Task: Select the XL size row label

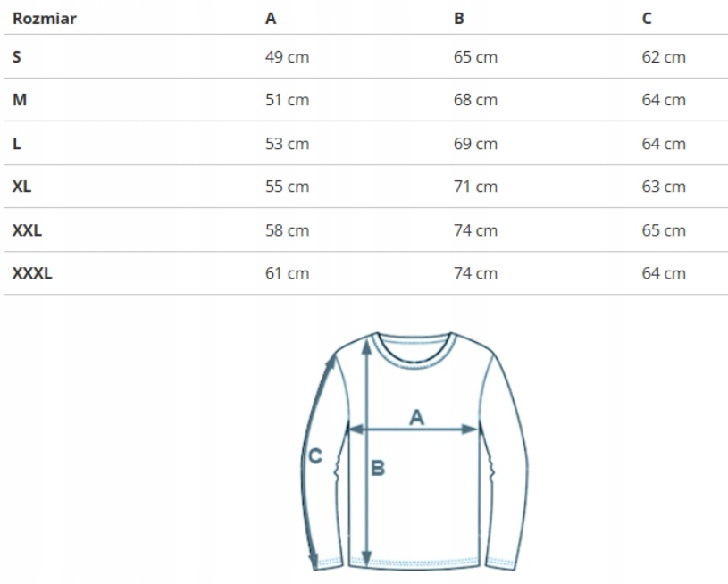Action: tap(22, 187)
